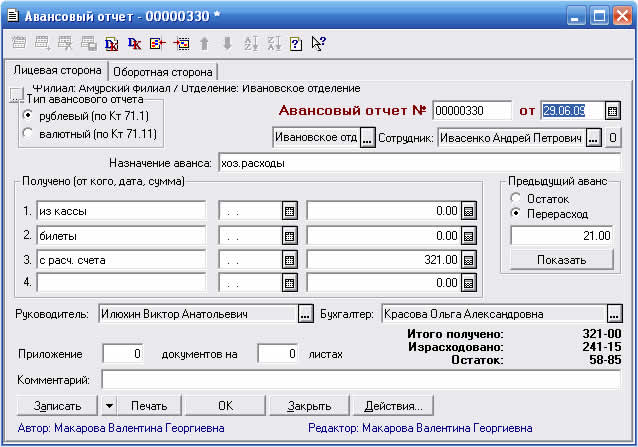This screenshot has width=638, height=447.
Task: Select рублевый (по Кт 71.1) report type
Action: tap(28, 115)
